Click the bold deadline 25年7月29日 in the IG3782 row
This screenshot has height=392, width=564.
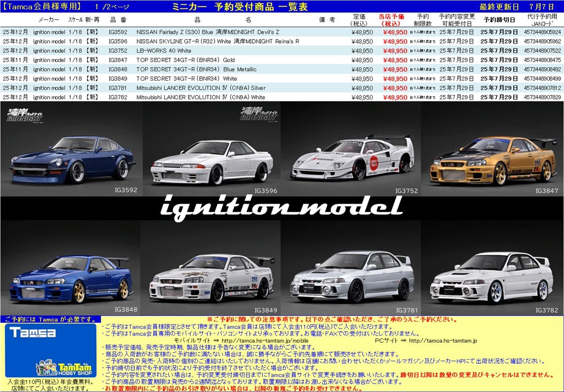tap(499, 97)
